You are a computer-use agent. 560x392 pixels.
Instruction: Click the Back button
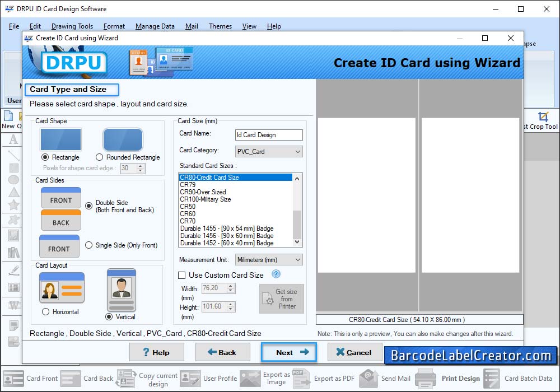(x=222, y=352)
